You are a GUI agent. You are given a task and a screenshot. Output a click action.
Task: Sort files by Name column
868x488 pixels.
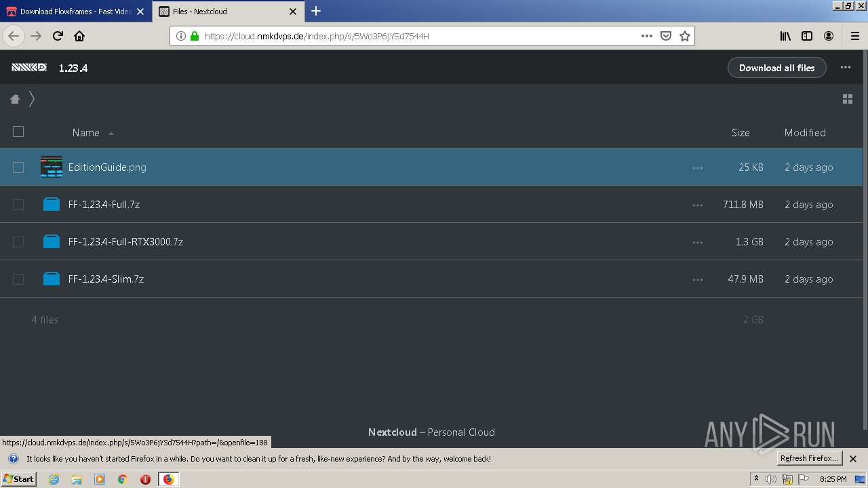point(86,133)
